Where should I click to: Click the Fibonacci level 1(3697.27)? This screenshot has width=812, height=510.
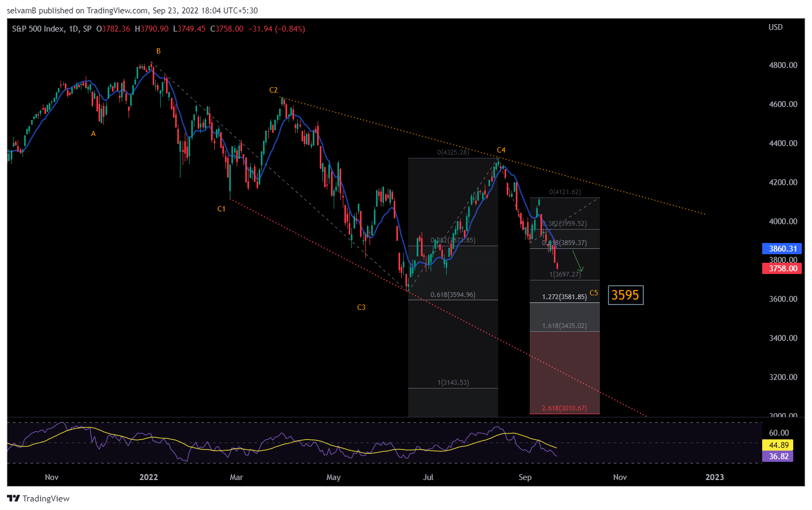tap(565, 275)
